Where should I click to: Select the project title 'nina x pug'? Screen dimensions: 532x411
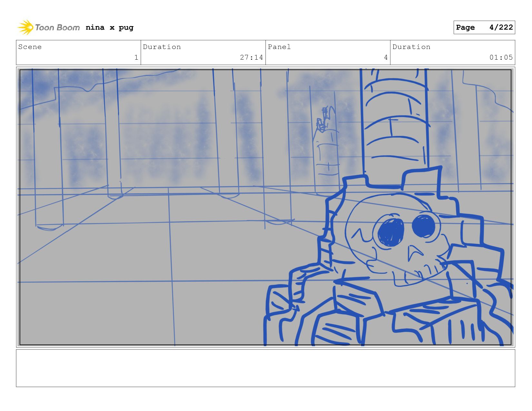[110, 27]
